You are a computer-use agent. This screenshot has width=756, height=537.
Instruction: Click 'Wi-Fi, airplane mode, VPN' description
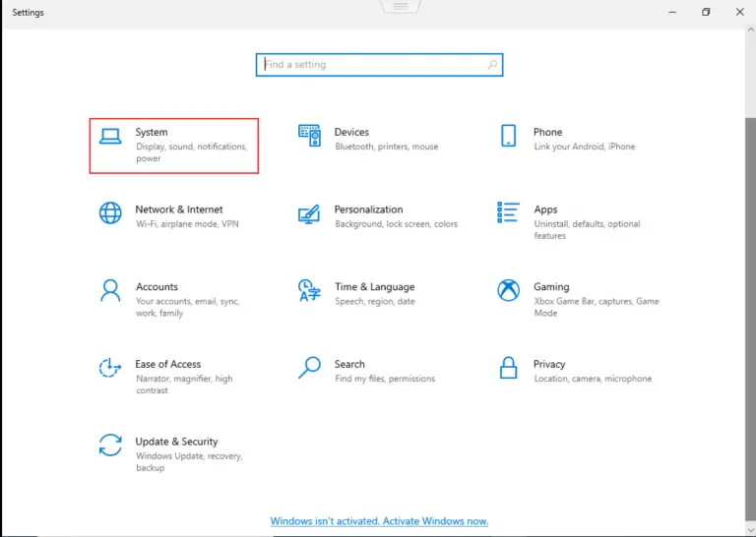(187, 224)
